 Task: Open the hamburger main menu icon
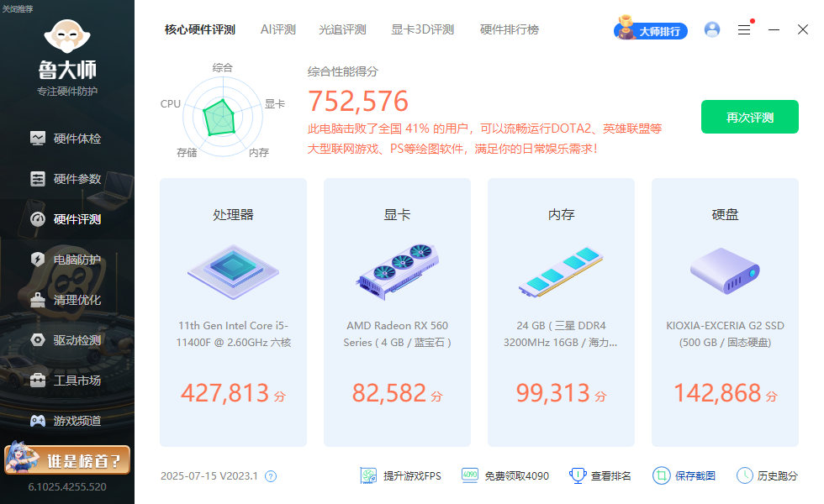point(744,30)
